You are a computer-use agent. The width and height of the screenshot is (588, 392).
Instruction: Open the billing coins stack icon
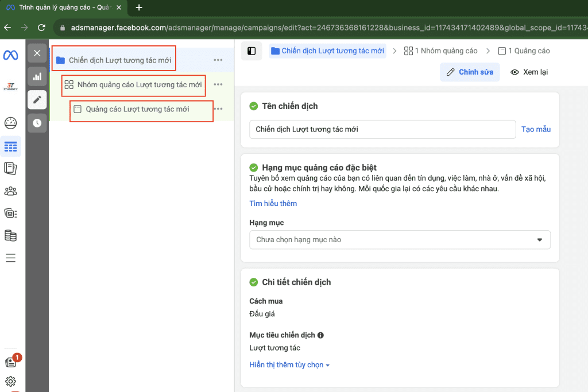tap(10, 236)
